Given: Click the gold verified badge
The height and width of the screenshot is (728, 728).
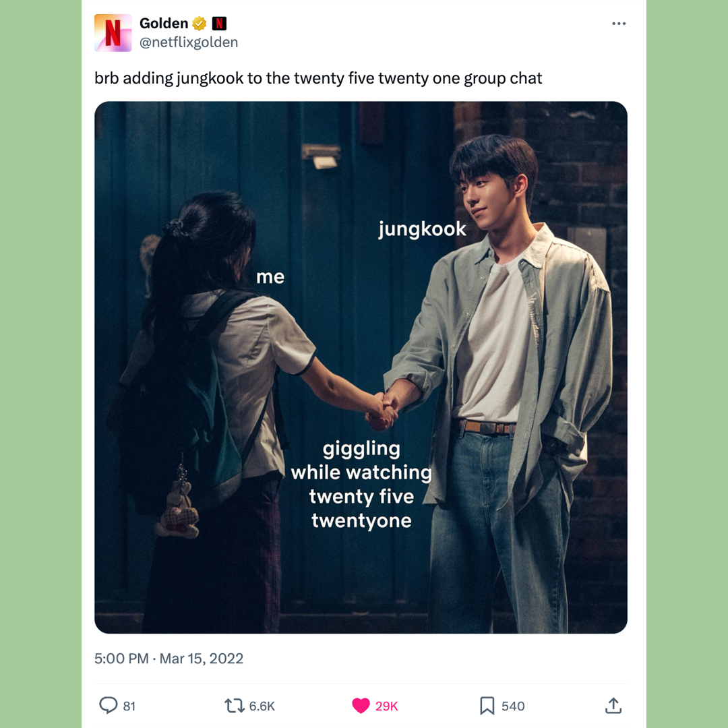Looking at the screenshot, I should [199, 23].
